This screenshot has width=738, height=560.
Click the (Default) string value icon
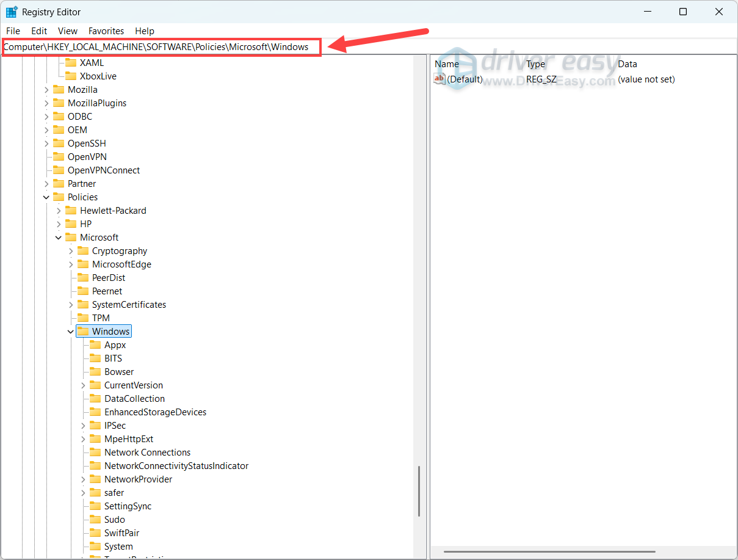(440, 79)
